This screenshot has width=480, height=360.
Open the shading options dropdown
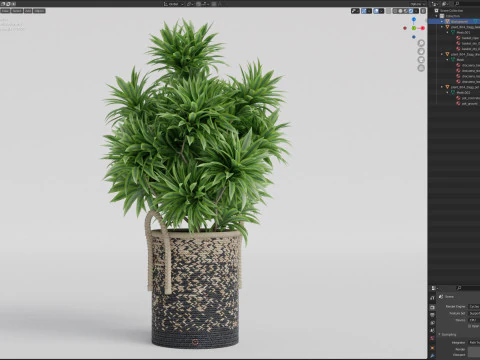click(416, 11)
